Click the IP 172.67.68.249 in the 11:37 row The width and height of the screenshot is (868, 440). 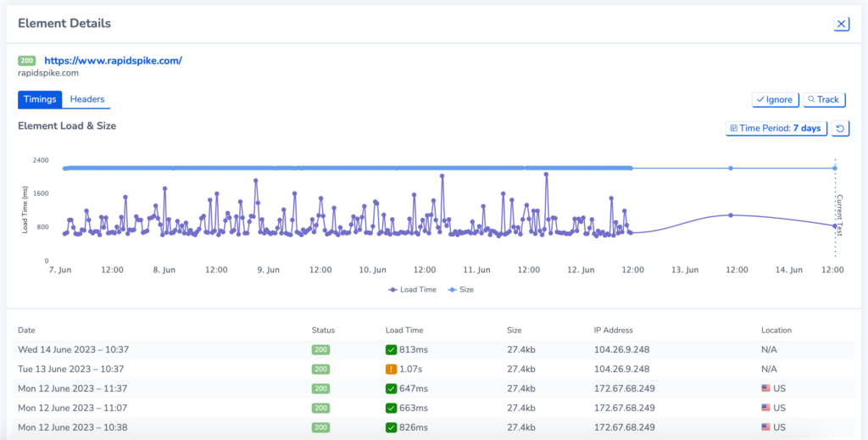point(625,388)
